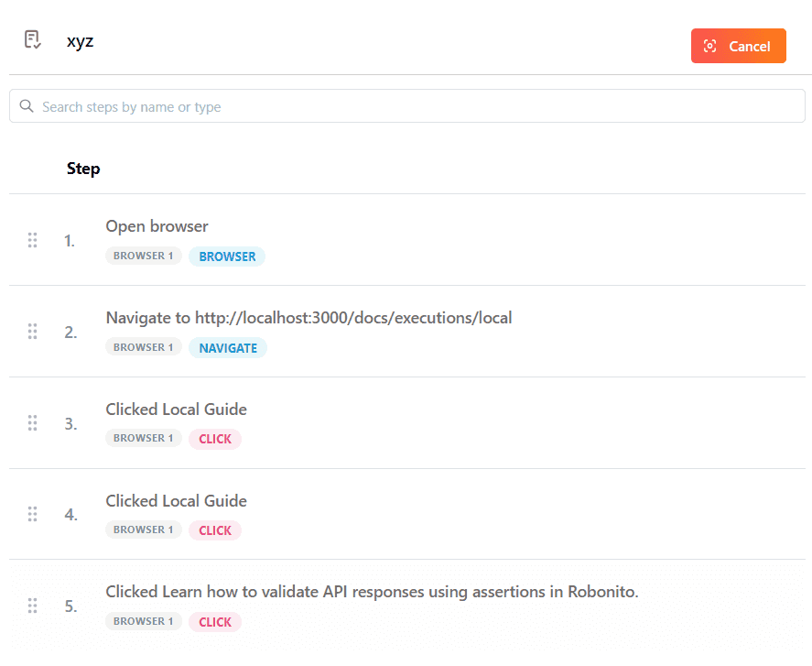This screenshot has height=666, width=812.
Task: Click the drag handle for step 5
Action: click(x=32, y=606)
